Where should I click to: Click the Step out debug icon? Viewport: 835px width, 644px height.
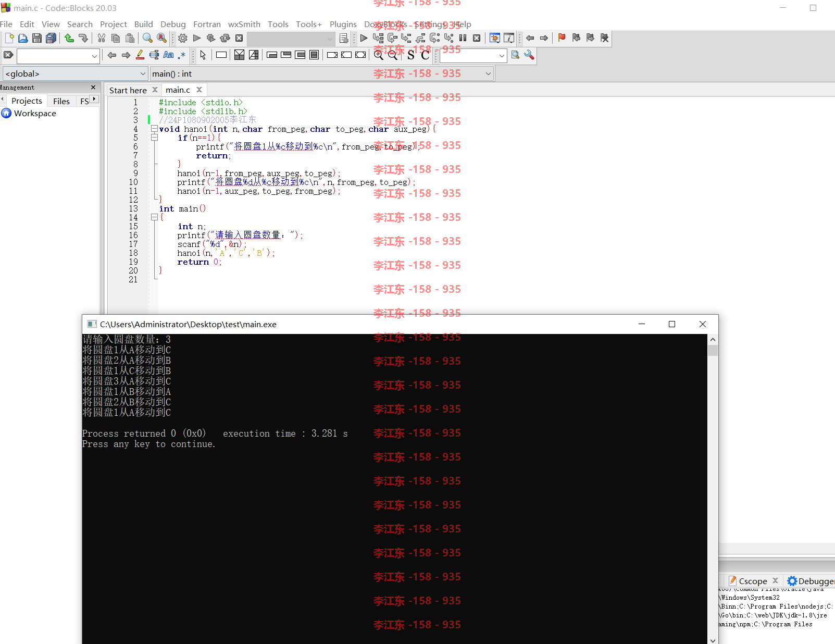420,38
